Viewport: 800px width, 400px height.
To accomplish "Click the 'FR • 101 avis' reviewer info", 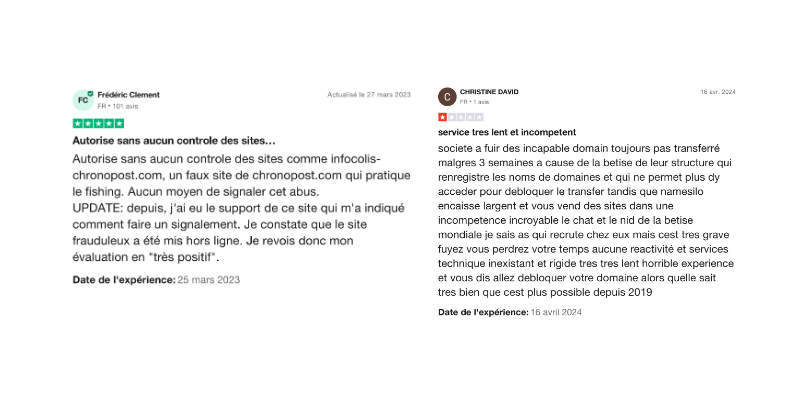I will click(x=117, y=104).
